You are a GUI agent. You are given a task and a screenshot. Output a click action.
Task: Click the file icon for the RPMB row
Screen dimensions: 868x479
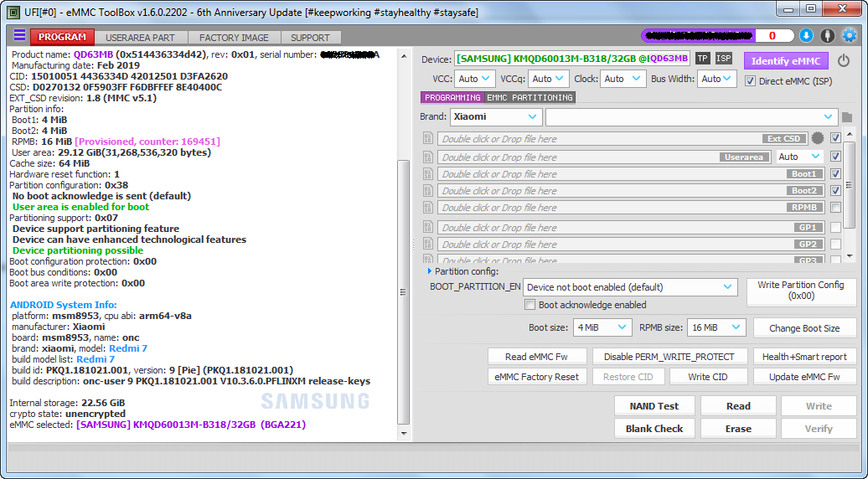427,208
